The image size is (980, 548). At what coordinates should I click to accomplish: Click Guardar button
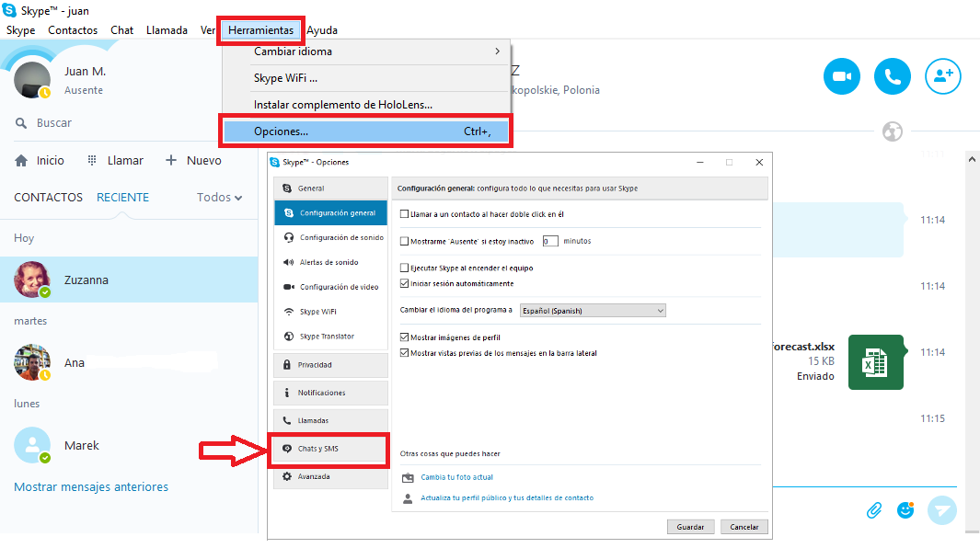(x=691, y=527)
